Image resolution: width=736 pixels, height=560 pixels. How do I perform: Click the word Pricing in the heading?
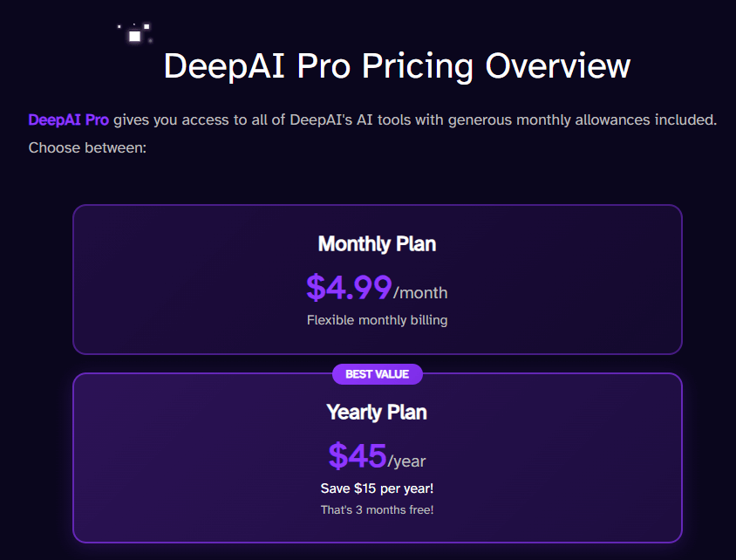[x=418, y=67]
